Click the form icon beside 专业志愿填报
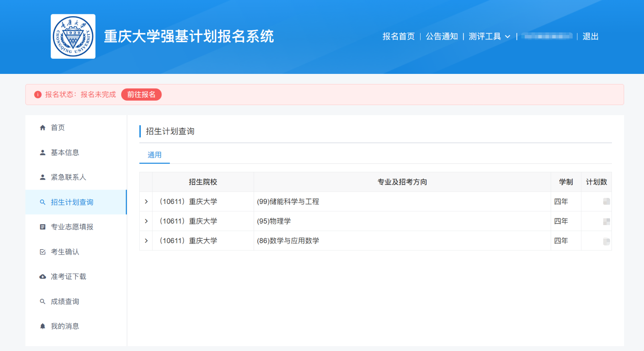The image size is (644, 351). (43, 227)
